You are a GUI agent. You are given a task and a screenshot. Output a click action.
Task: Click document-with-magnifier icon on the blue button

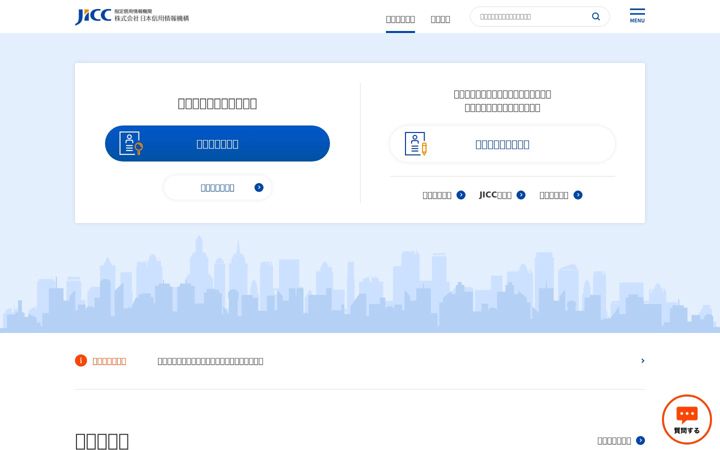[131, 143]
